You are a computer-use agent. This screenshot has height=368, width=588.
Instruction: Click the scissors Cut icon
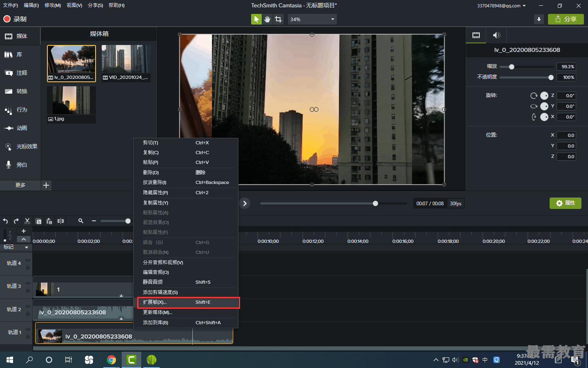(27, 221)
